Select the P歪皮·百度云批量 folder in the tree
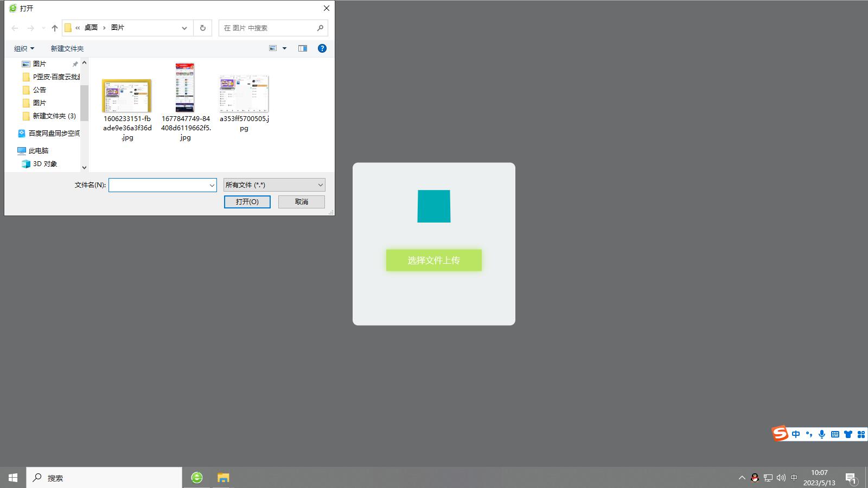This screenshot has height=488, width=868. (x=51, y=77)
